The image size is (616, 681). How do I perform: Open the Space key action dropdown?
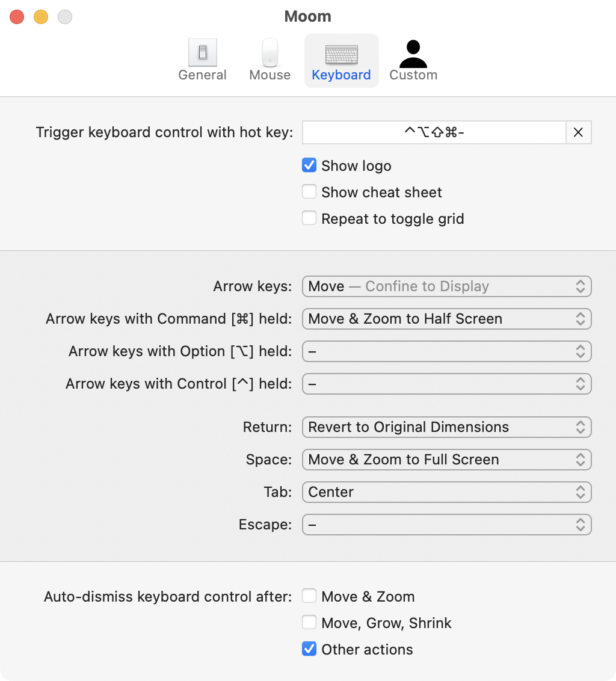click(x=446, y=460)
